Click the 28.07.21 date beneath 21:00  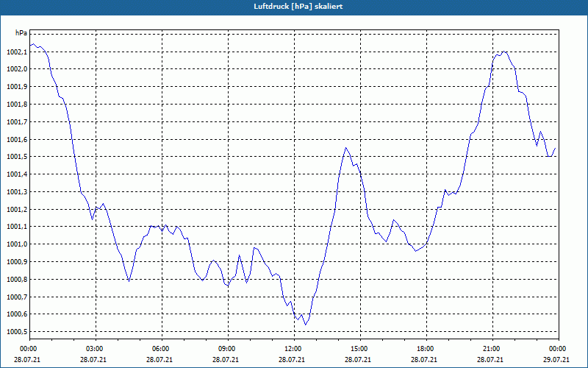(491, 360)
